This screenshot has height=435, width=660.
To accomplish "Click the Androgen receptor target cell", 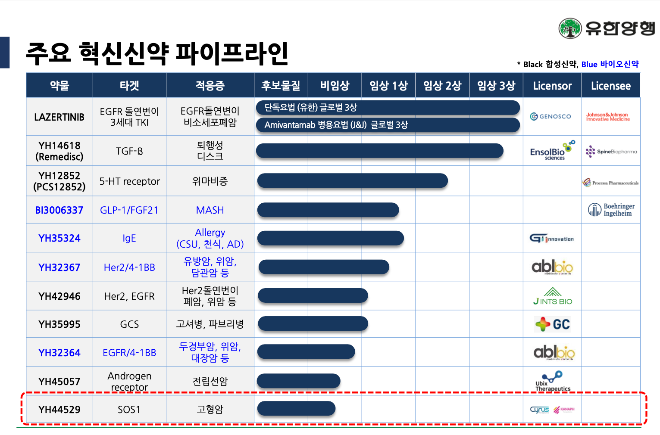I will click(x=129, y=382).
